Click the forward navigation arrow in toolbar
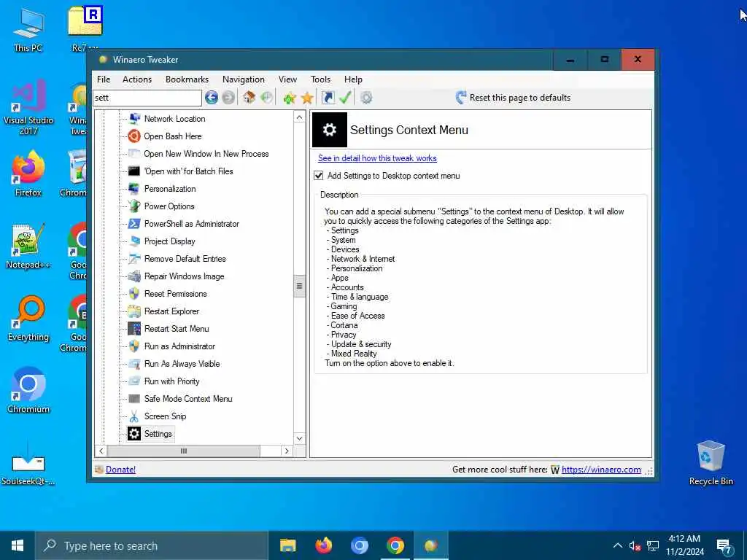747x560 pixels. pyautogui.click(x=228, y=98)
